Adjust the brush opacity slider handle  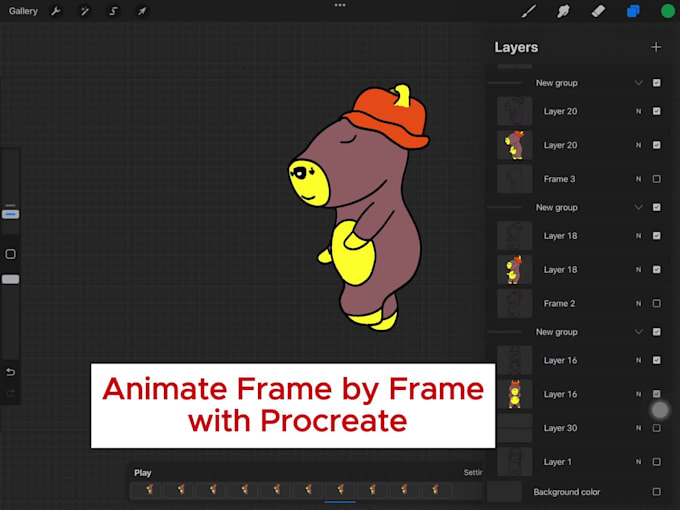click(x=10, y=279)
